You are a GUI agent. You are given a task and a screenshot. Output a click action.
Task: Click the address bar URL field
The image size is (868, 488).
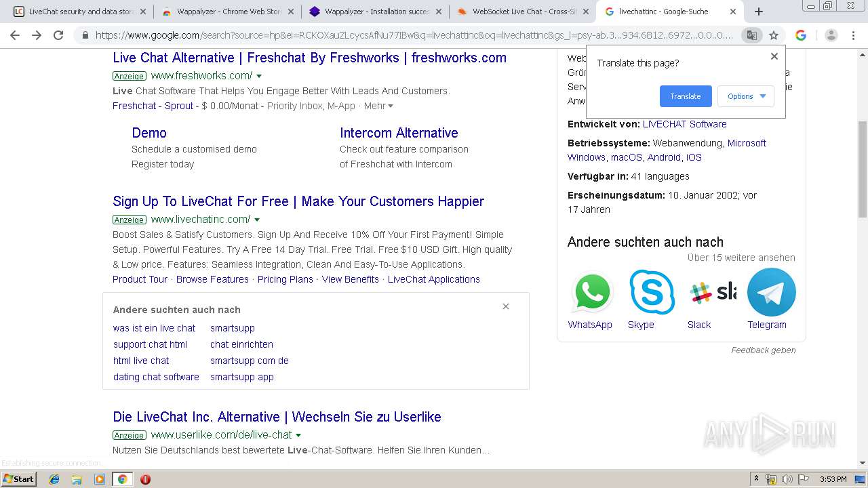click(x=414, y=35)
